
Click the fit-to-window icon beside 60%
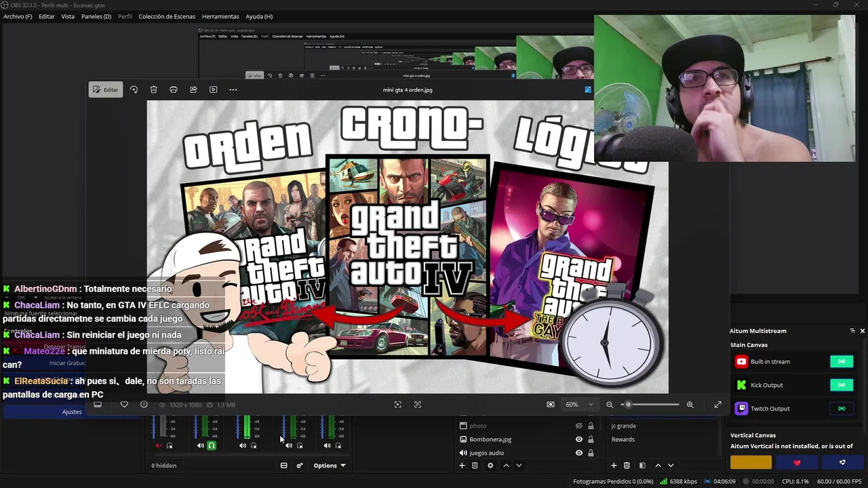(x=551, y=405)
